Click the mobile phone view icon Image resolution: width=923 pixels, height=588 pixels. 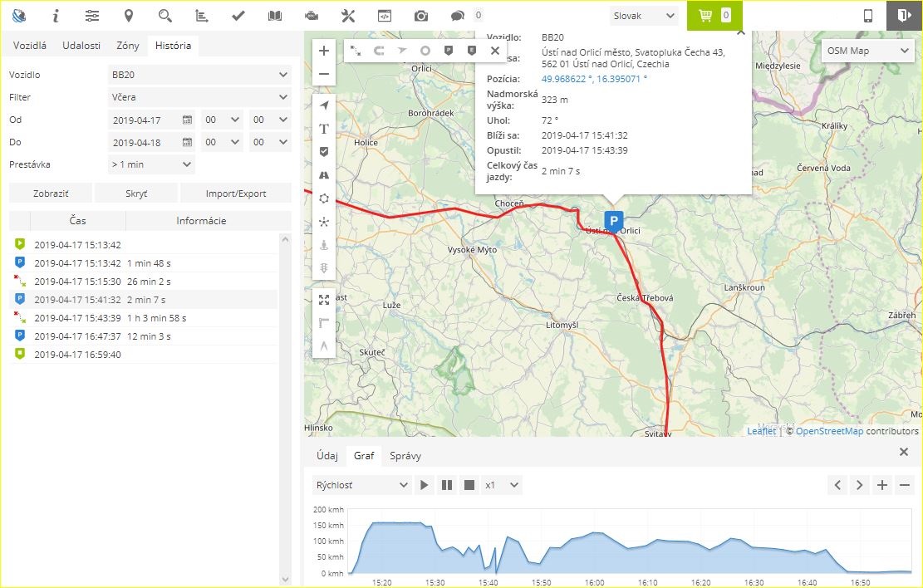coord(867,16)
